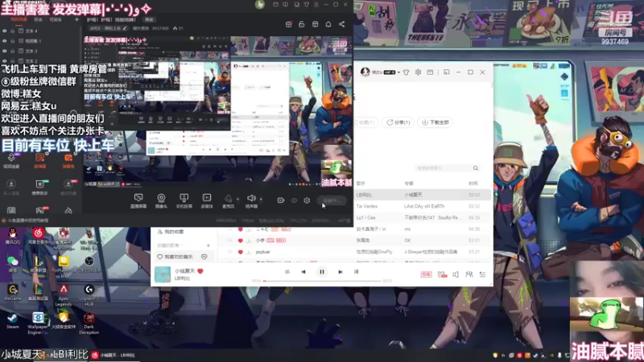The width and height of the screenshot is (644, 362).
Task: Open the notification bell in streaming tool
Action: [328, 24]
